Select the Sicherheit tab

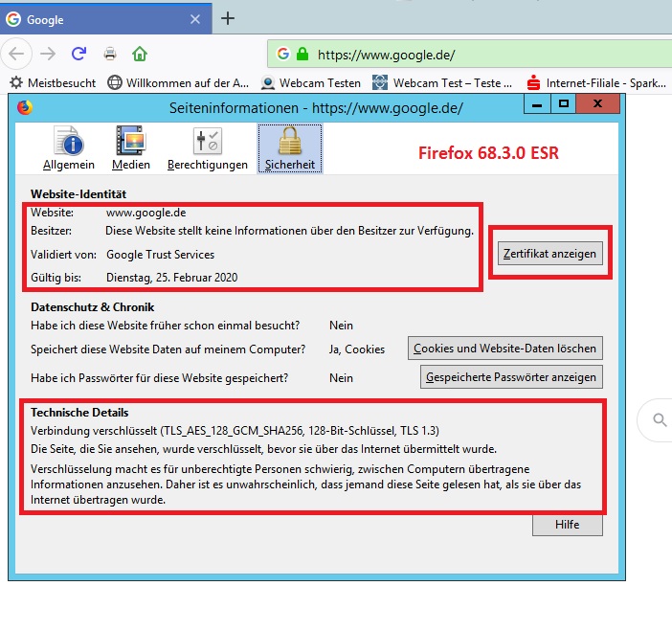pyautogui.click(x=290, y=148)
